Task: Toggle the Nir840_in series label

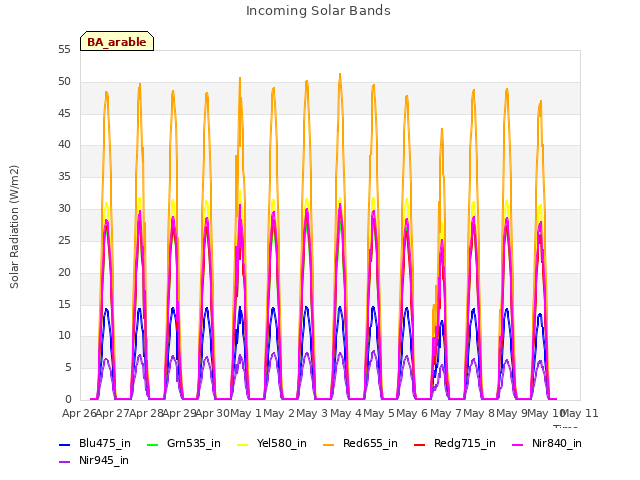Action: pos(557,444)
